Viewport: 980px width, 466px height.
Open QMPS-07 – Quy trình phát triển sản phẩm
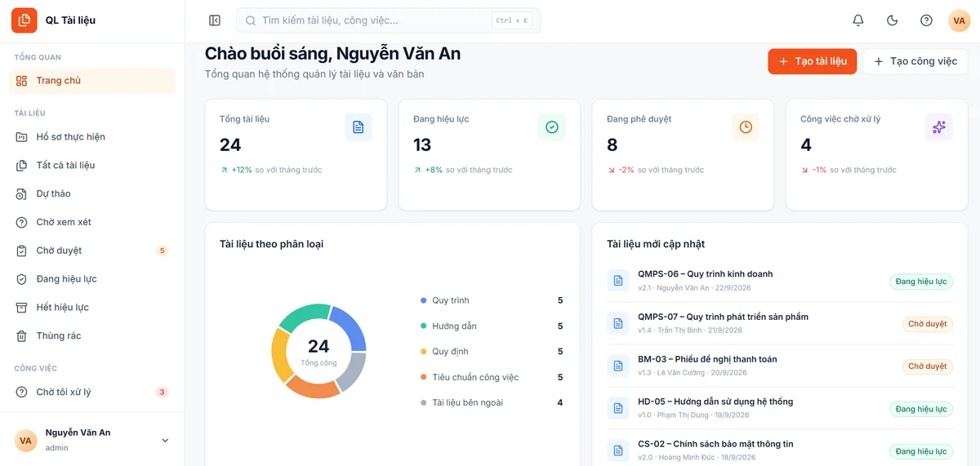pos(723,317)
